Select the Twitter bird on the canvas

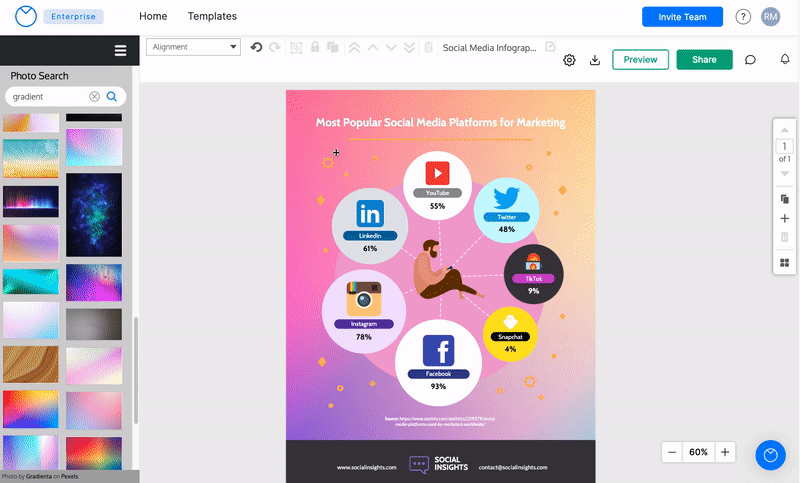[507, 197]
